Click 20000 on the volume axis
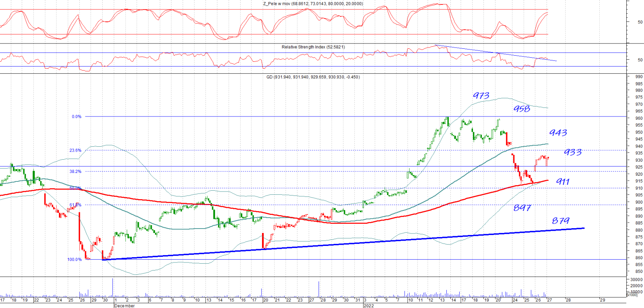 click(x=636, y=286)
